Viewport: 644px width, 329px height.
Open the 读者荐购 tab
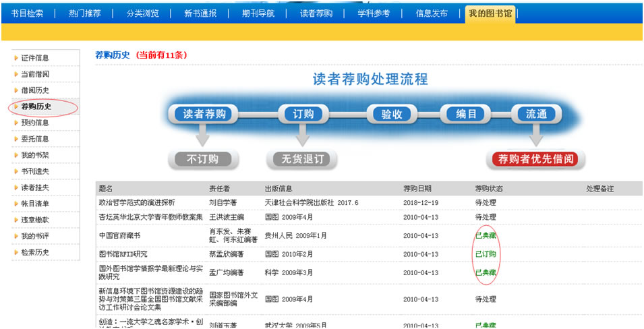pos(316,13)
